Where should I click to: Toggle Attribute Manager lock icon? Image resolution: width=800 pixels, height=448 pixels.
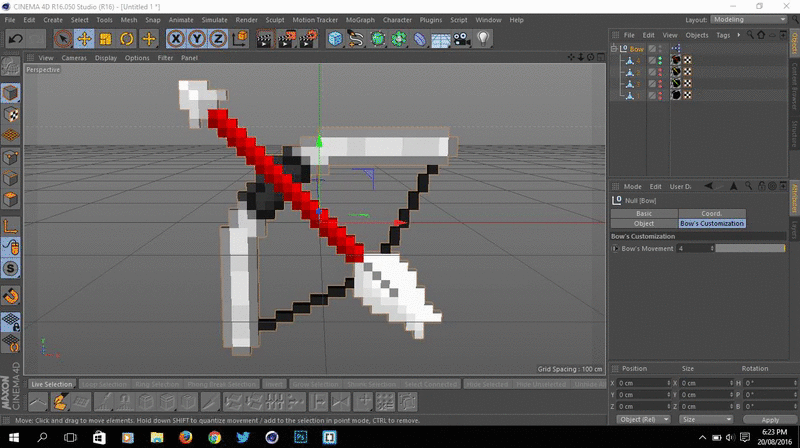tap(762, 186)
